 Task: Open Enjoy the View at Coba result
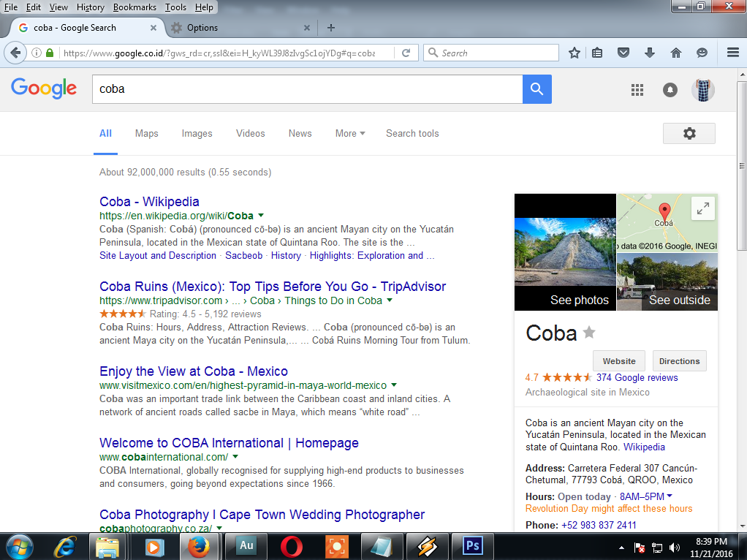[194, 371]
